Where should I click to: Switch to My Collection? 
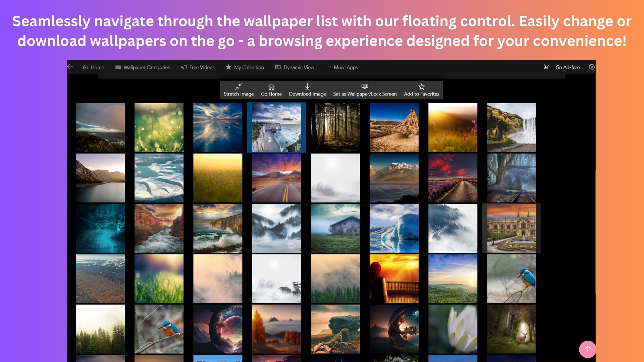(x=245, y=67)
